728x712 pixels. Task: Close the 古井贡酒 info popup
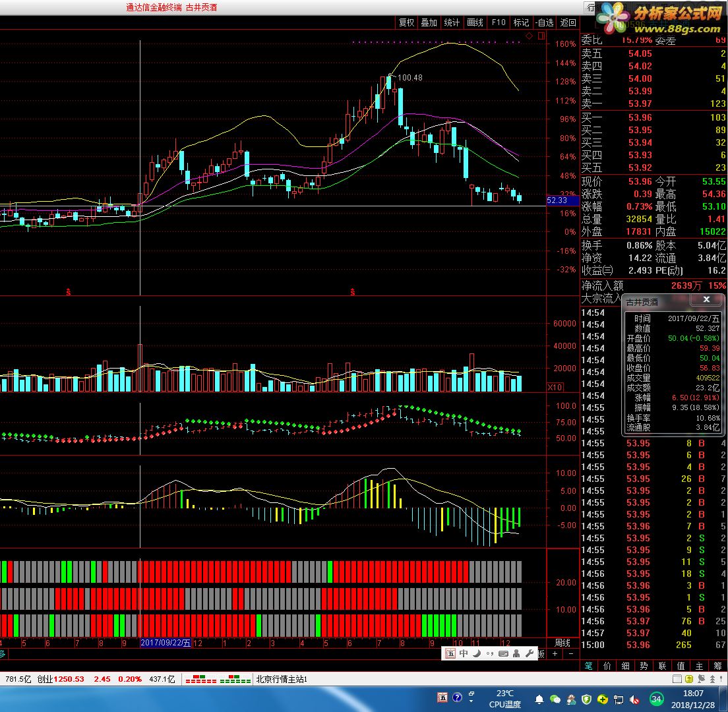click(706, 299)
